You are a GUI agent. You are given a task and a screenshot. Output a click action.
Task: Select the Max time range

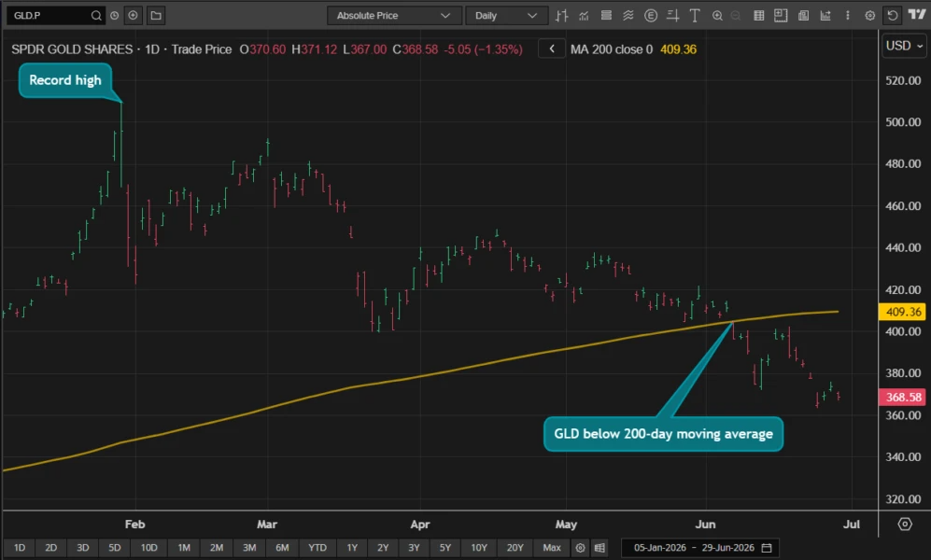point(552,548)
